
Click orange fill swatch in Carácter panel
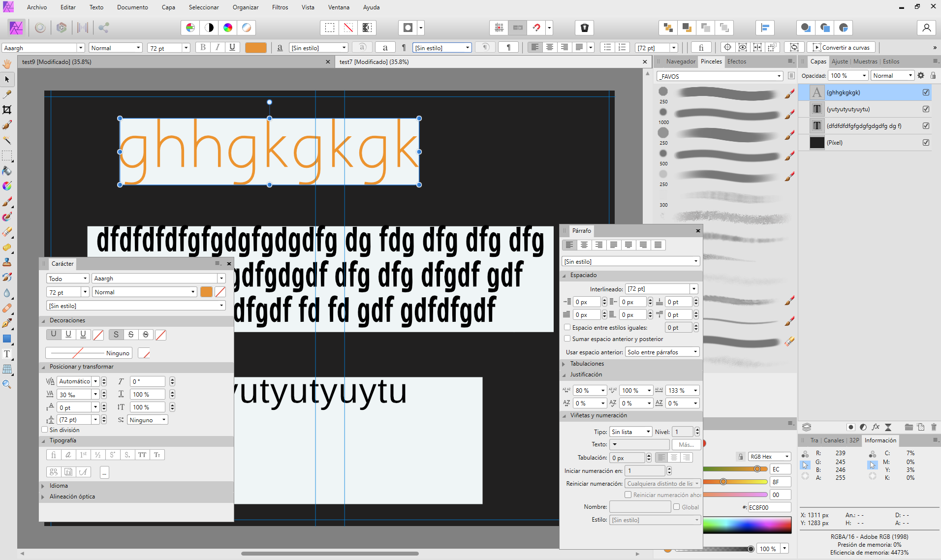[206, 292]
